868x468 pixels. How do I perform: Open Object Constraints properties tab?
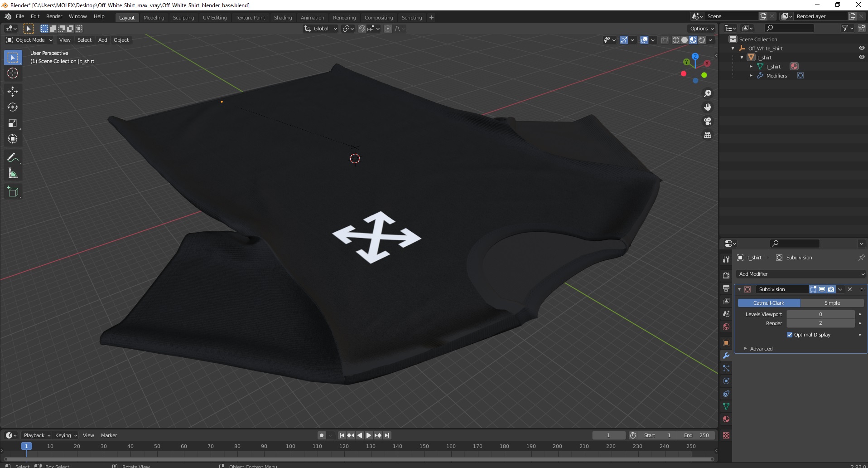(x=726, y=394)
